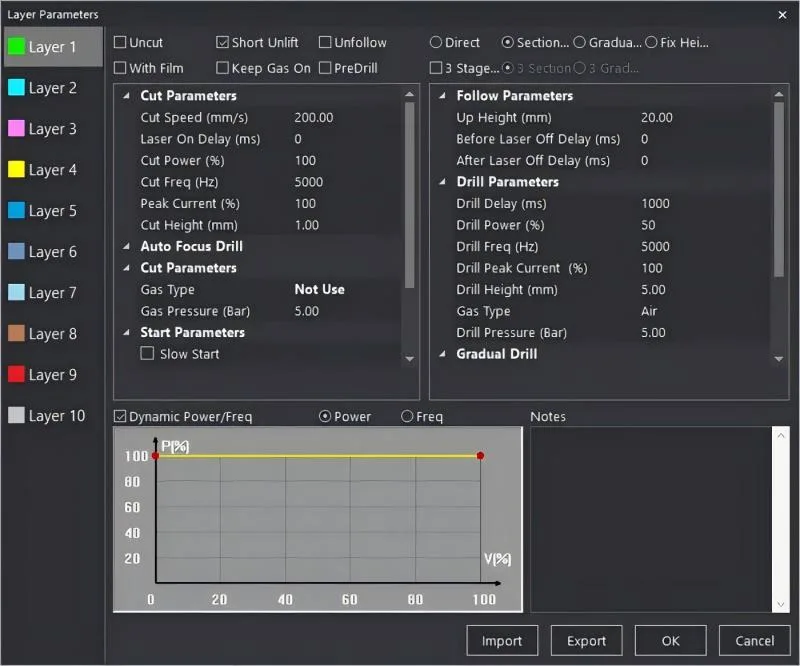Collapse the Start Parameters section

point(127,333)
